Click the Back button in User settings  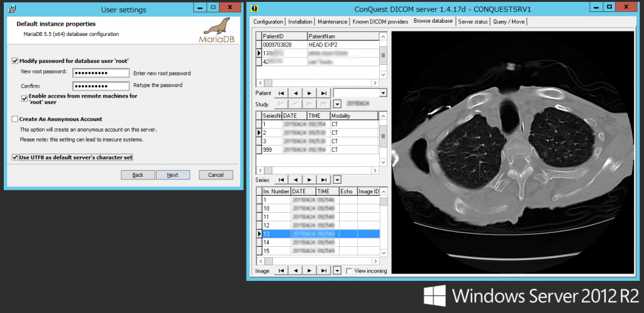138,175
